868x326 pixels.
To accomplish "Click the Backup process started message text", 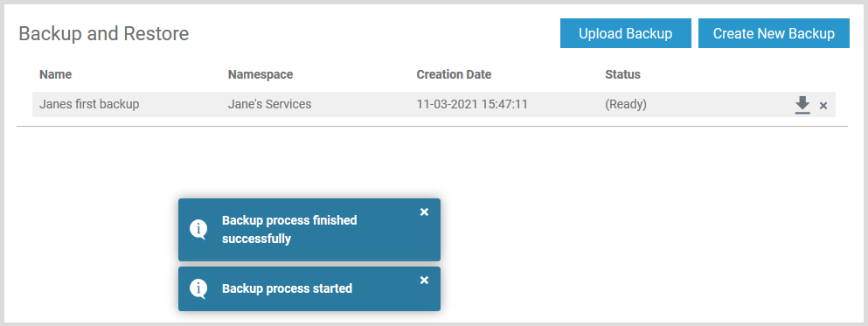I will pos(287,288).
